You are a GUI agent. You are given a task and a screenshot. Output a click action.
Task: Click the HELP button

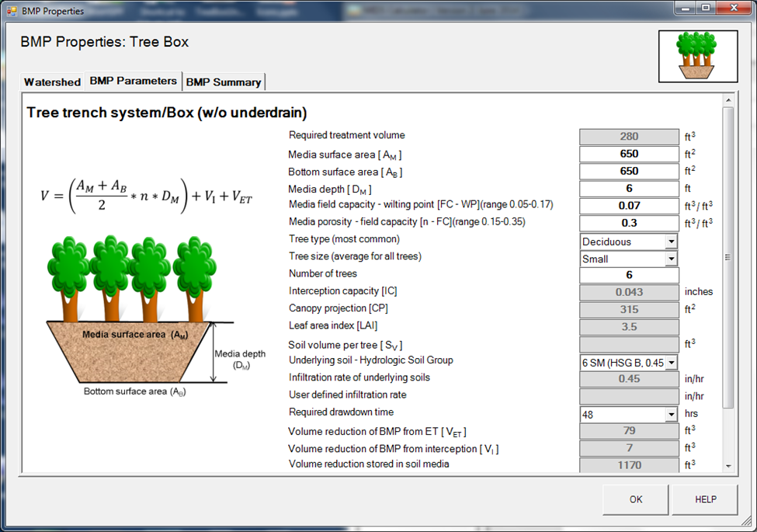point(705,499)
